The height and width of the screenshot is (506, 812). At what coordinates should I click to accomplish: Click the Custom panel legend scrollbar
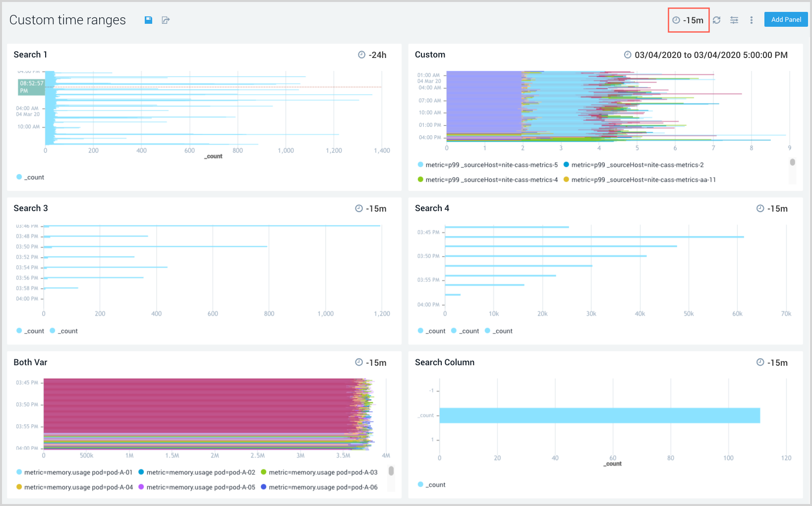pyautogui.click(x=792, y=163)
